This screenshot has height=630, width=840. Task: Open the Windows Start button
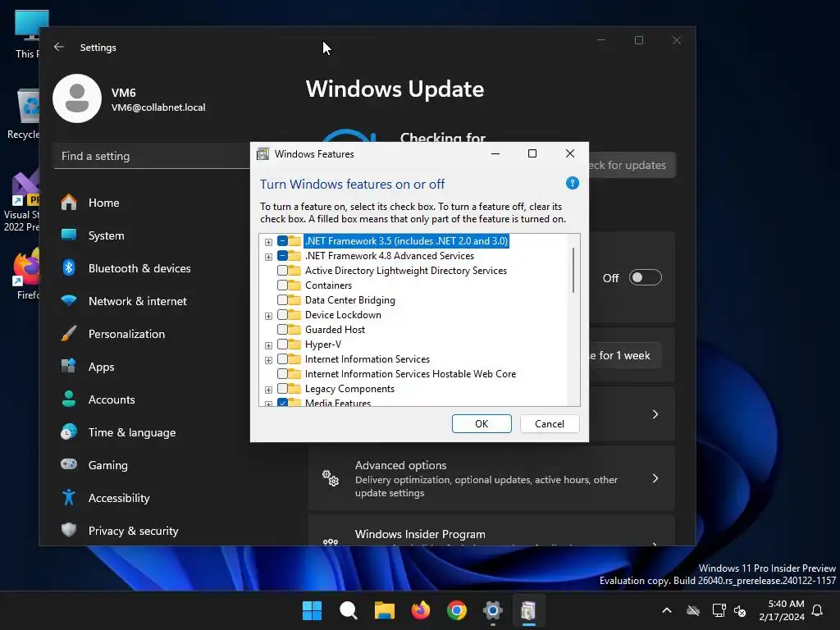pos(312,610)
